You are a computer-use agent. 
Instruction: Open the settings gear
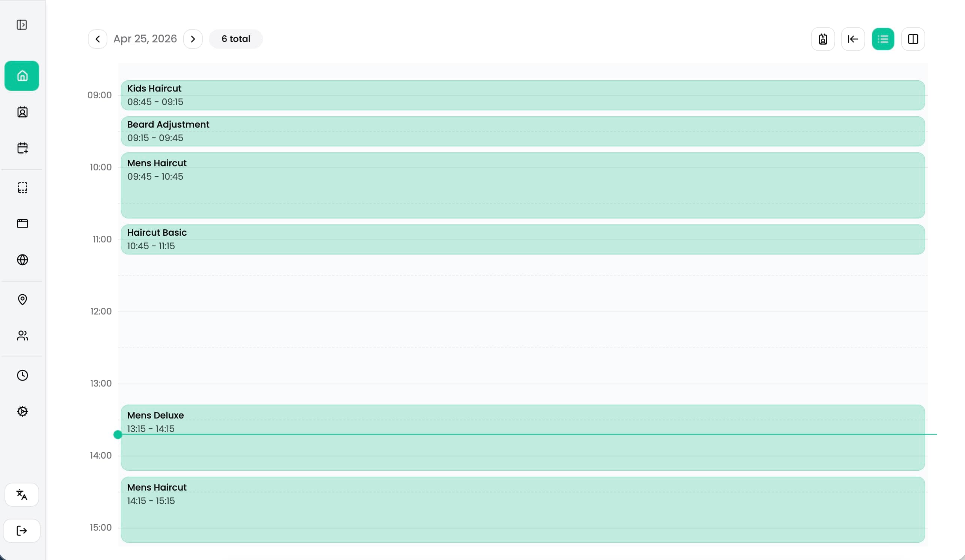(x=22, y=411)
